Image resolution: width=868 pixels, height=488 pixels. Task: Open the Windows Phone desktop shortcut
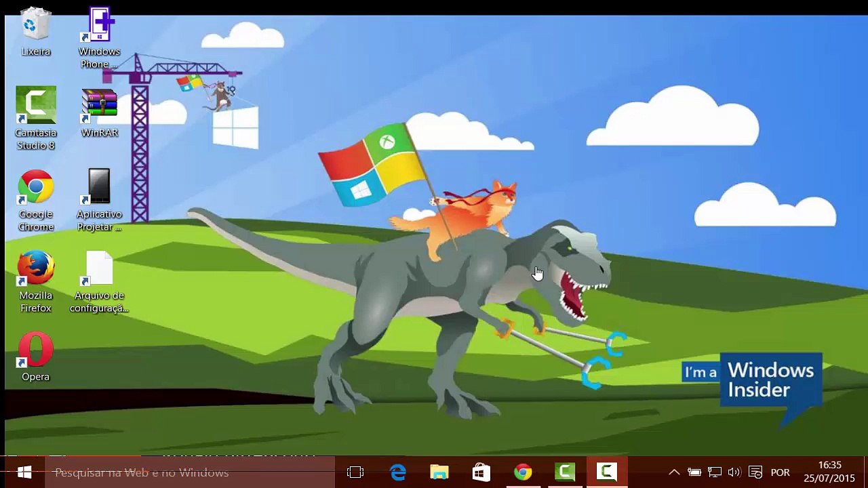point(99,38)
